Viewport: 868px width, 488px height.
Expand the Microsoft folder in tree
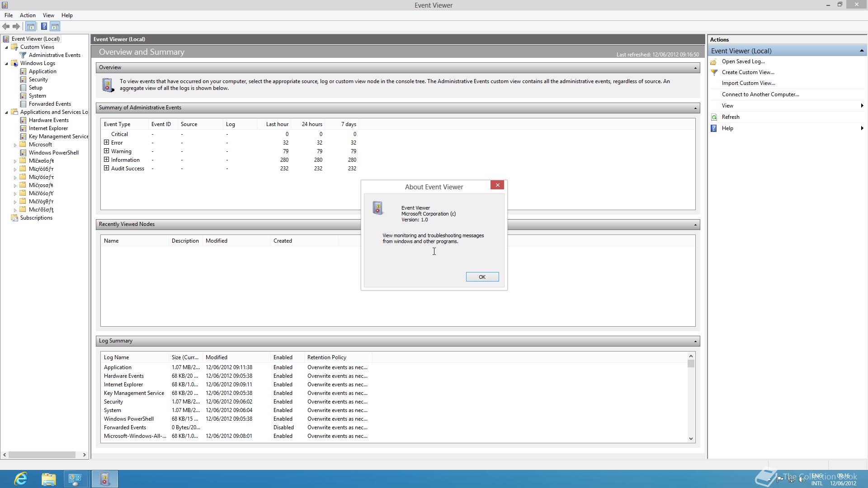pos(15,145)
